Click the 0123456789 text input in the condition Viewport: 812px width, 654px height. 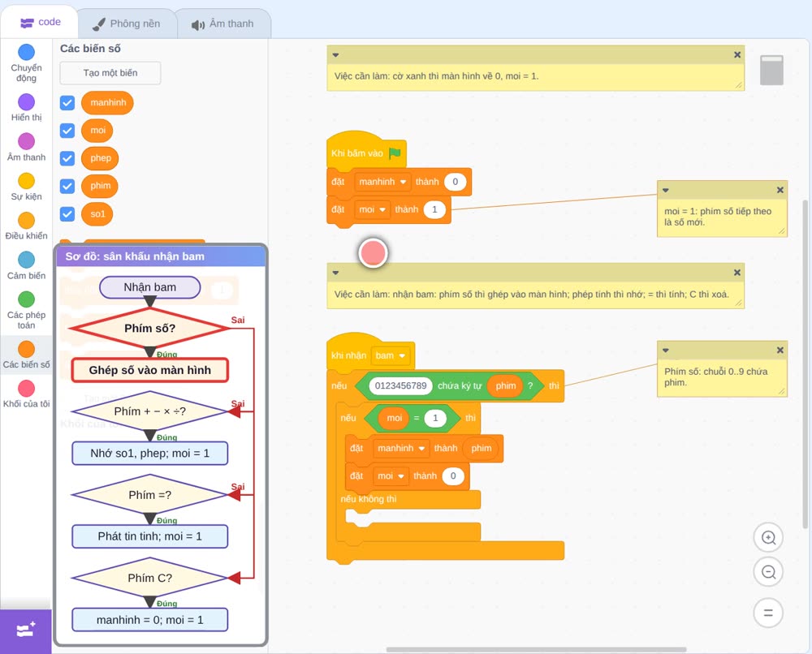(400, 385)
